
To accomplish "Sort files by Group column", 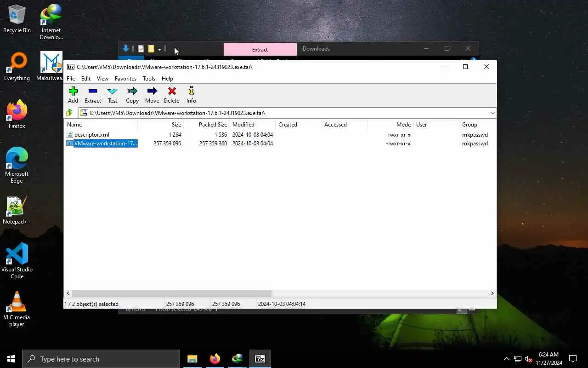I will tap(478, 125).
